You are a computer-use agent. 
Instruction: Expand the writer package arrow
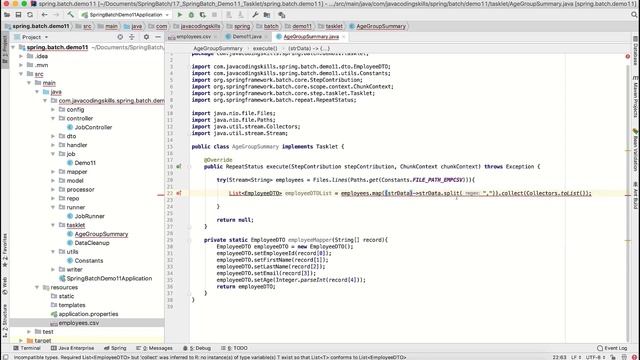53,269
